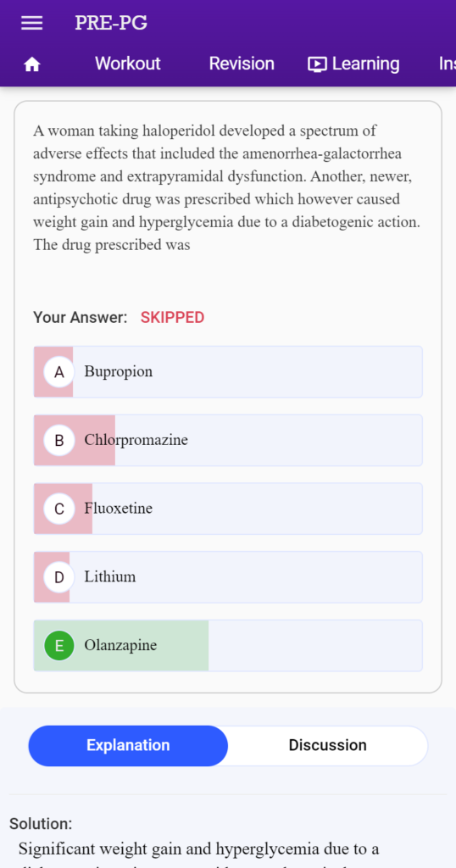
Task: Switch to the Discussion view
Action: click(328, 746)
